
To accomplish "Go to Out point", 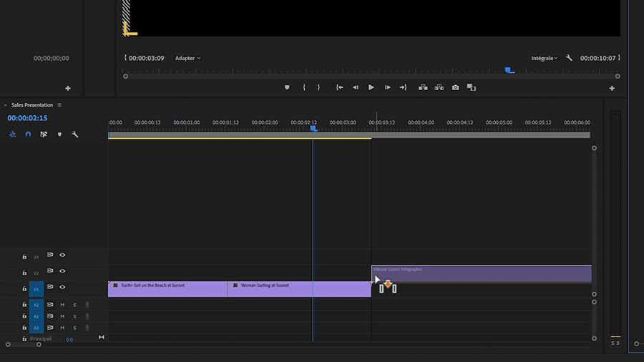I will coord(404,87).
